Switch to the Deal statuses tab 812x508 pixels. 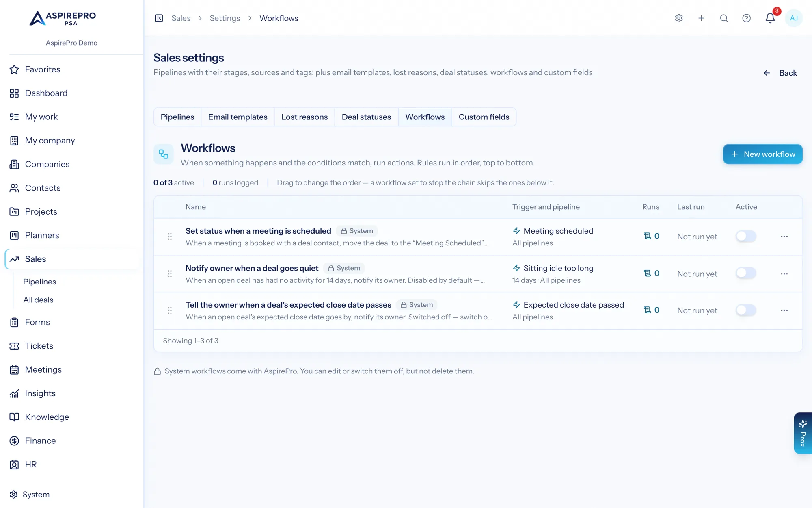pos(366,117)
